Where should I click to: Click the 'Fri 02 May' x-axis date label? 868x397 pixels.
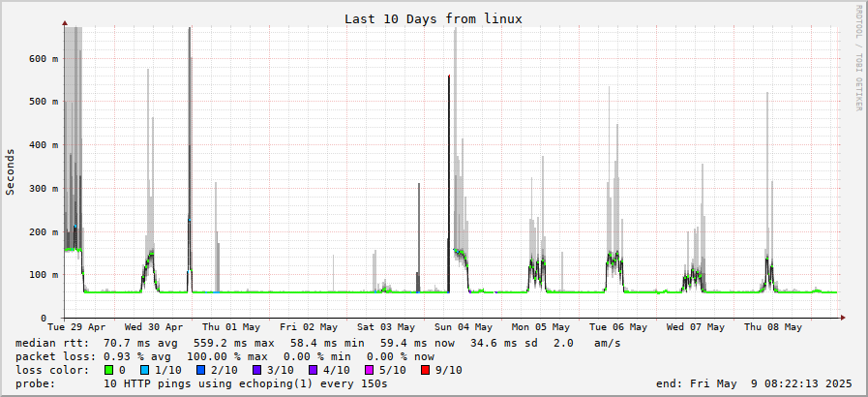click(x=309, y=327)
